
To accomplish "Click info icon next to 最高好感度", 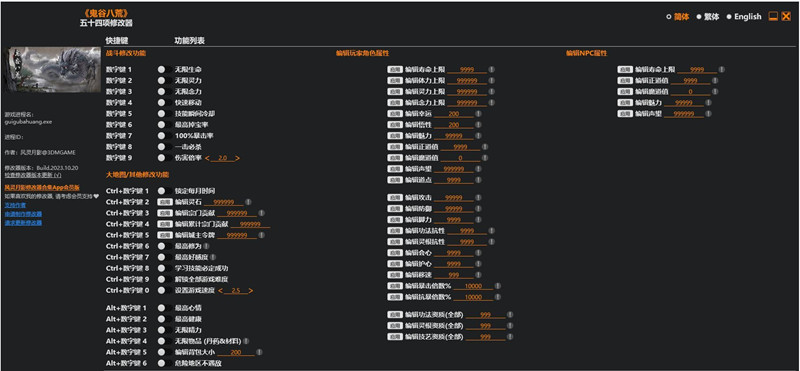I will click(x=213, y=257).
